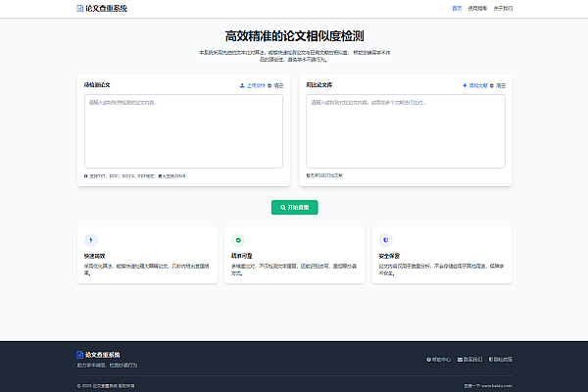Image resolution: width=588 pixels, height=392 pixels.
Task: Click the © 2025 copyright text
Action: (106, 385)
